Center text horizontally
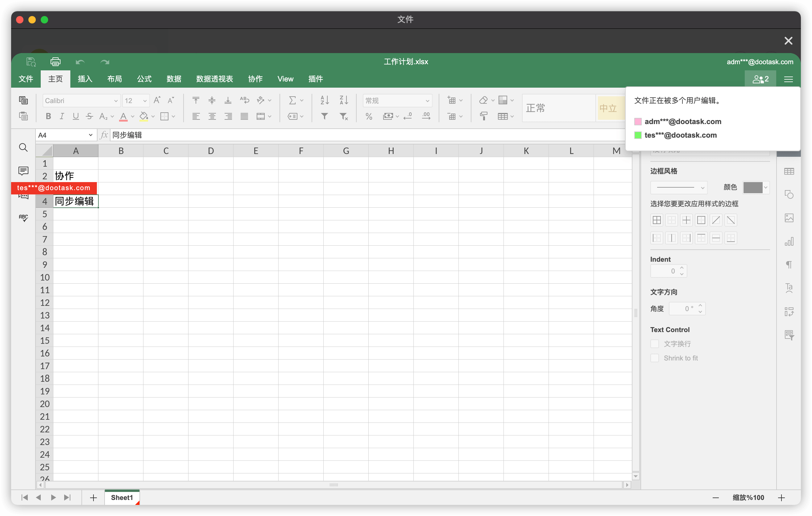This screenshot has width=812, height=516. coord(212,116)
